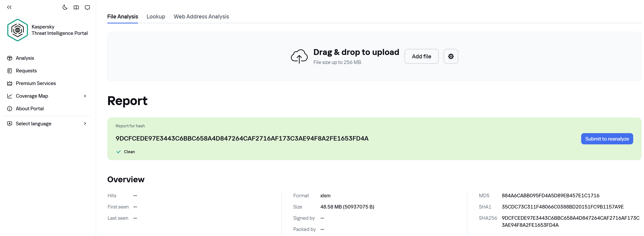Viewport: 644px width, 236px height.
Task: Open Premium Services from the sidebar
Action: pyautogui.click(x=35, y=83)
